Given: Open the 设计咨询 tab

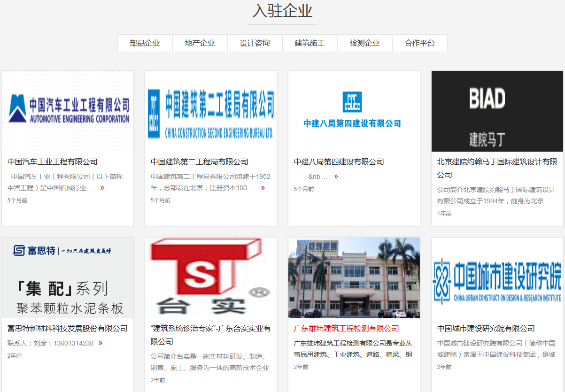Looking at the screenshot, I should (255, 43).
